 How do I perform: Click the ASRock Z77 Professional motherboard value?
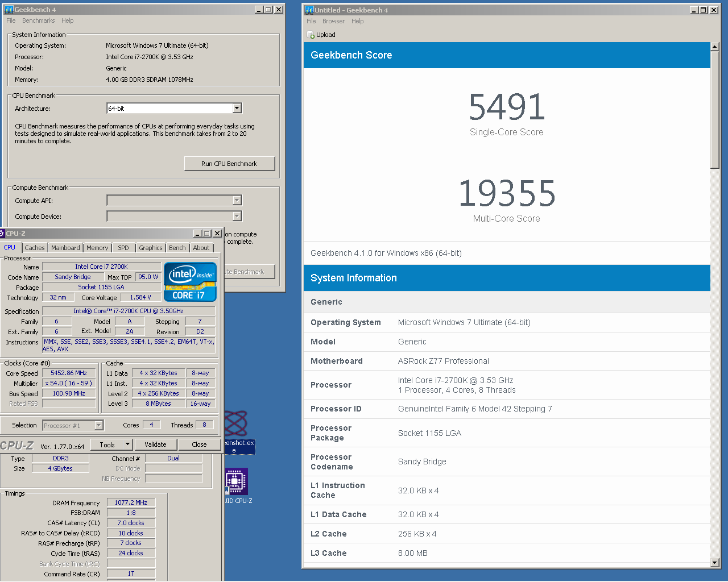point(444,361)
